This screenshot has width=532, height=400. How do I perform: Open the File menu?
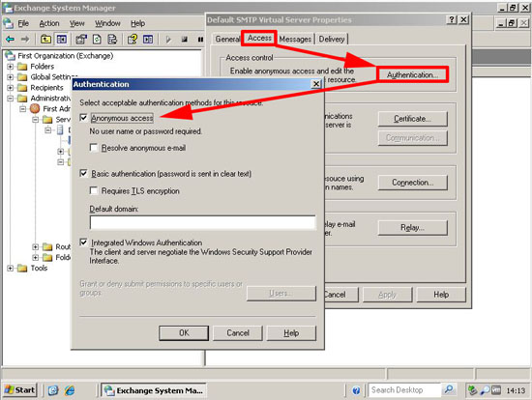[23, 23]
